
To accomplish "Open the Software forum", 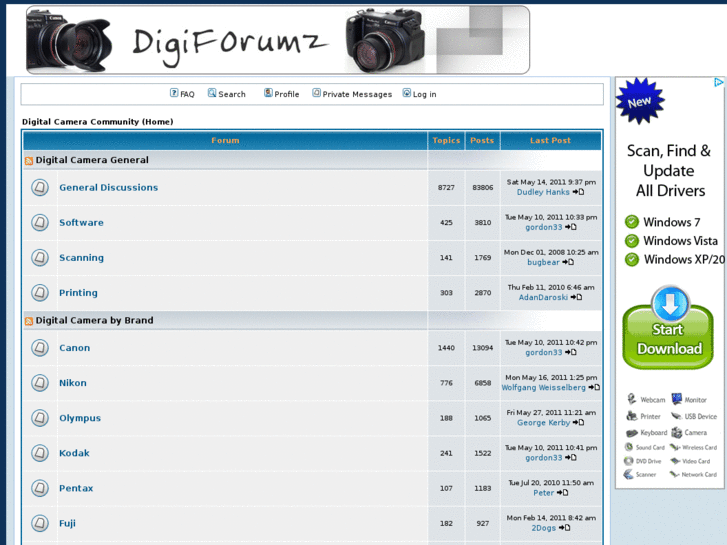I will (81, 223).
